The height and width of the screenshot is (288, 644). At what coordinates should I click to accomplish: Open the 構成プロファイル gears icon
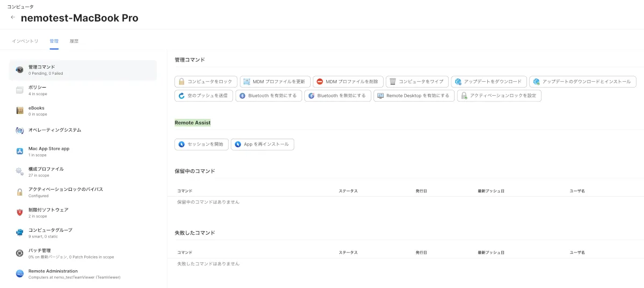pos(19,172)
